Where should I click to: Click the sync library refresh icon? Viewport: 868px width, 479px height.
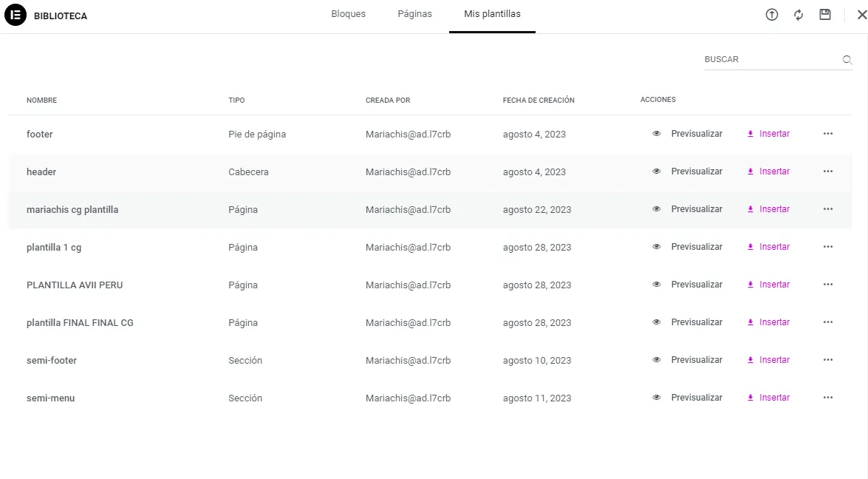point(799,15)
